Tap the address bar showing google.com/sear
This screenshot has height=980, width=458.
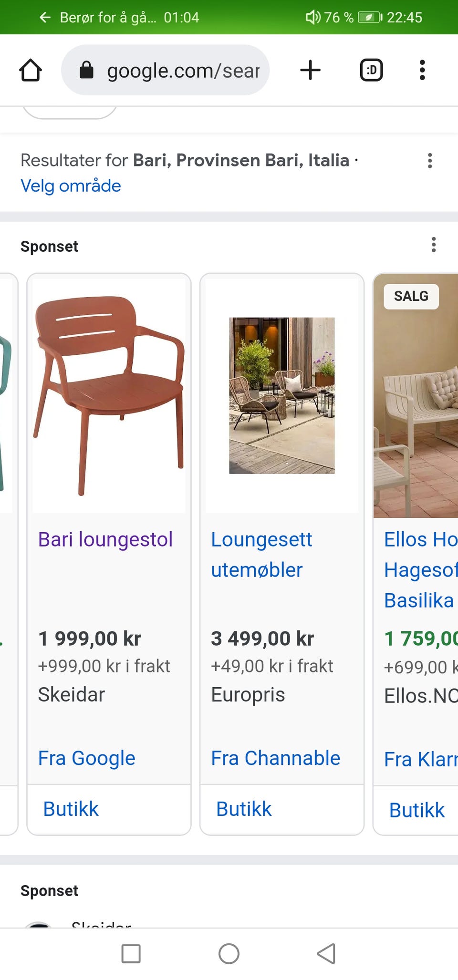(183, 70)
